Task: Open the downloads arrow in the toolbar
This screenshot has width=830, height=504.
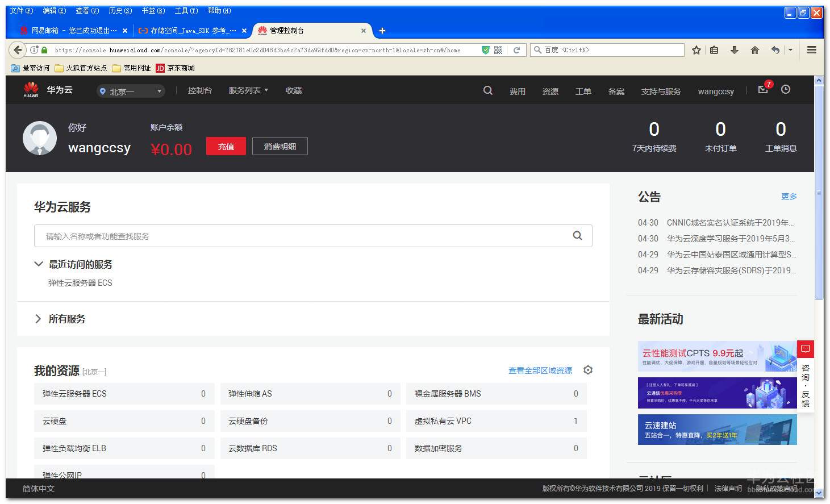Action: tap(735, 50)
